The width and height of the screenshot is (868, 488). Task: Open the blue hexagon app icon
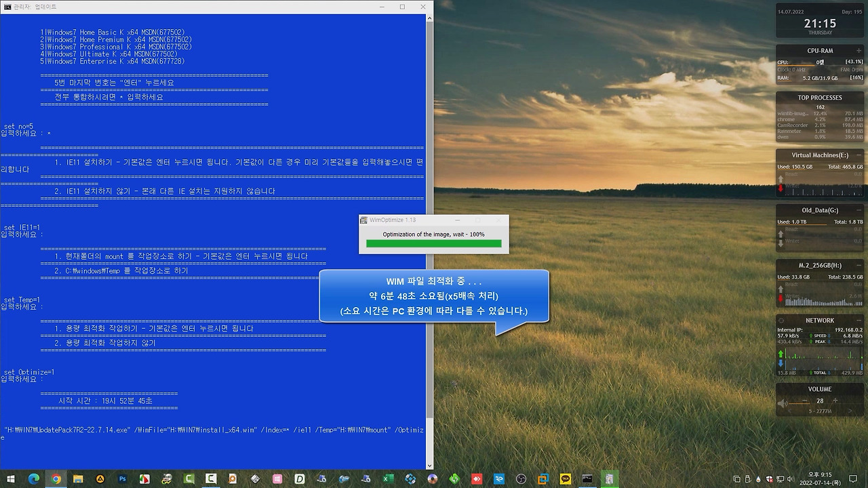tap(410, 479)
